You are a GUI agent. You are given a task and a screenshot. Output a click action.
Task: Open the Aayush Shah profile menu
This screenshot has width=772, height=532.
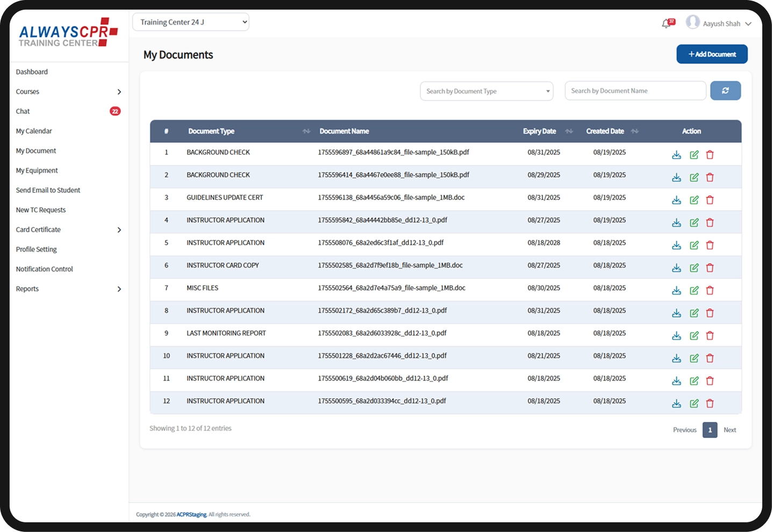pos(719,23)
